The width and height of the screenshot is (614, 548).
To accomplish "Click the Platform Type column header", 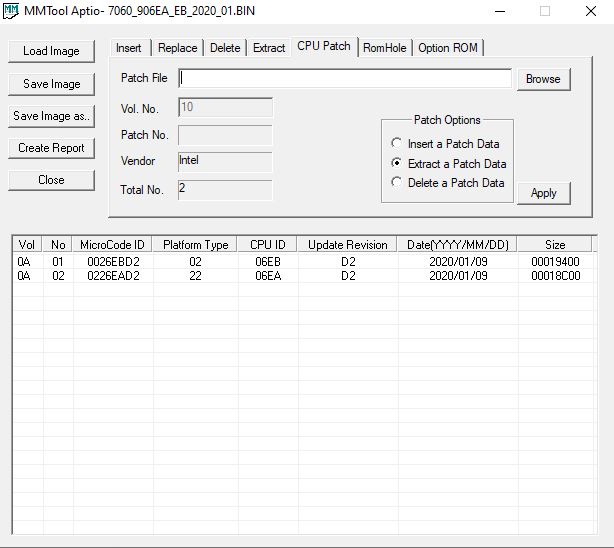I will point(195,245).
